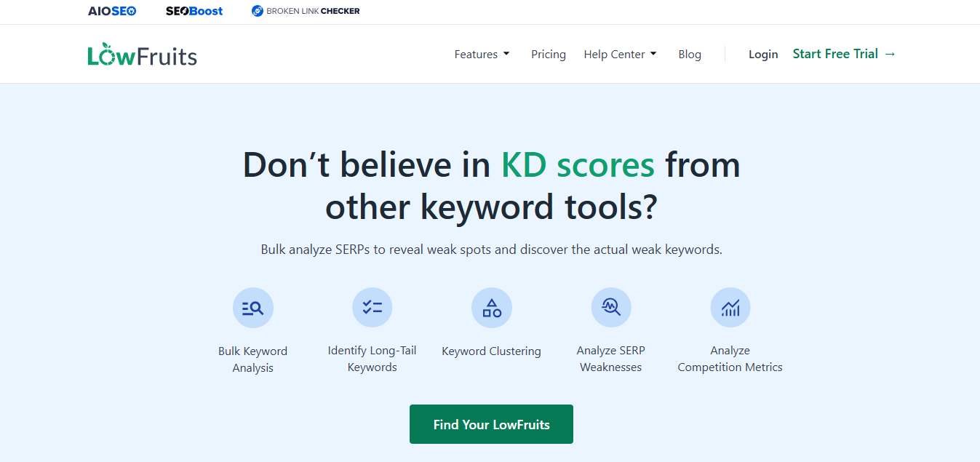Click the Bulk Keyword Analysis label
The height and width of the screenshot is (462, 980).
coord(252,359)
